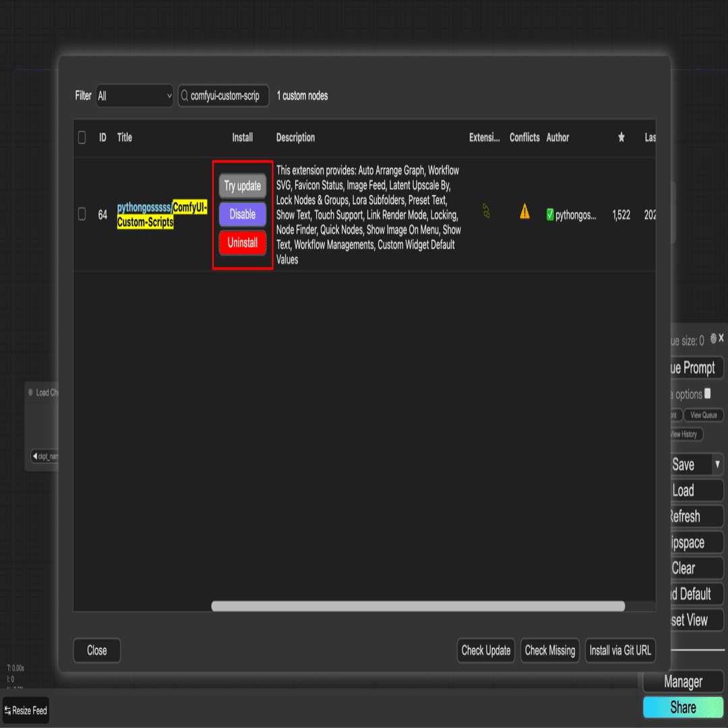Image resolution: width=728 pixels, height=728 pixels.
Task: Click the ckpt_name left arrow on node
Action: point(35,456)
